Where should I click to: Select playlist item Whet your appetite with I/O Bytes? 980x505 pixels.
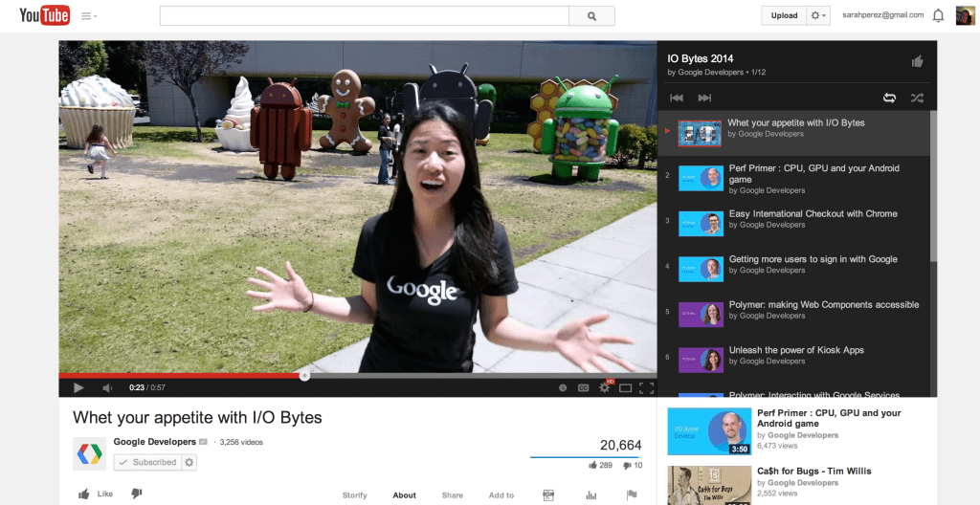coord(793,133)
